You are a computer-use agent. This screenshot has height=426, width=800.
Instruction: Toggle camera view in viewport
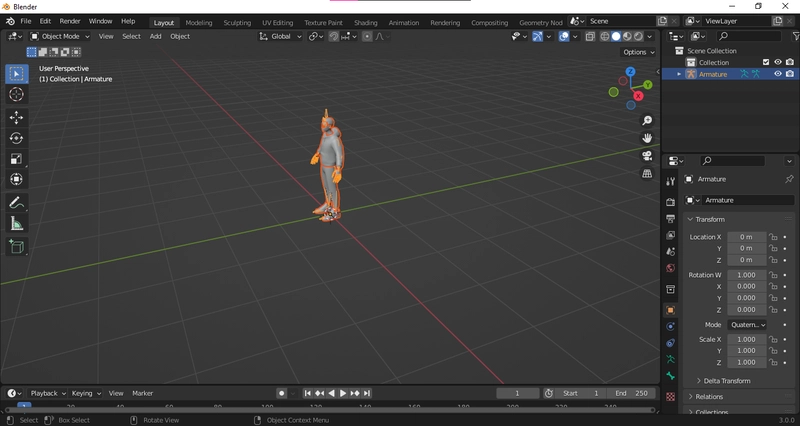[x=647, y=156]
